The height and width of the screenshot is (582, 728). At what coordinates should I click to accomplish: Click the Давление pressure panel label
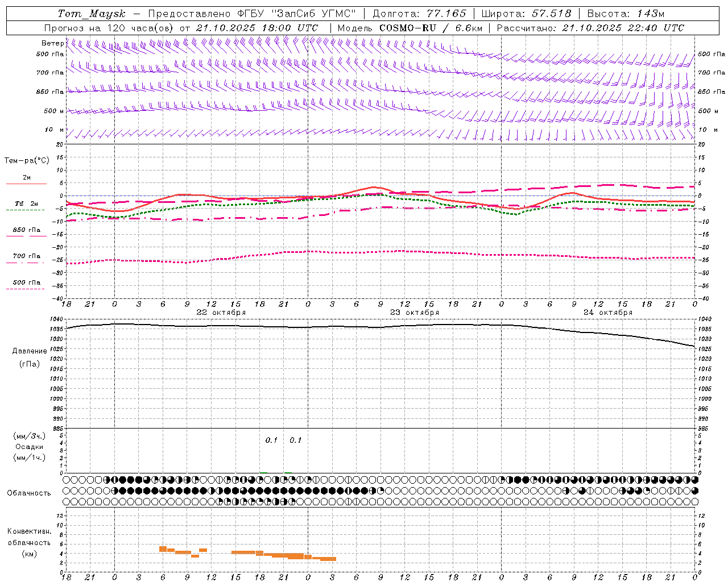(x=30, y=351)
